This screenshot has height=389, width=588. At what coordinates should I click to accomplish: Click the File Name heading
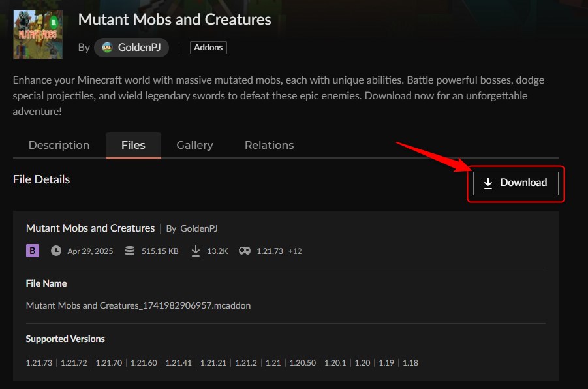(x=46, y=283)
